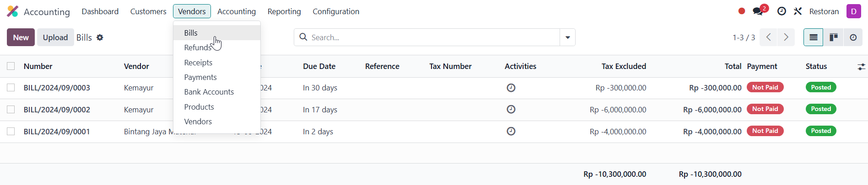Choose Bank Accounts menu entry
Screen dimensions: 868x185
209,92
